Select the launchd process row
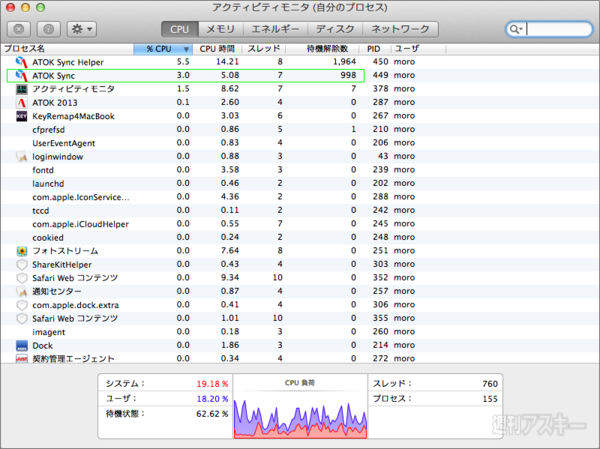The height and width of the screenshot is (449, 600). (300, 183)
